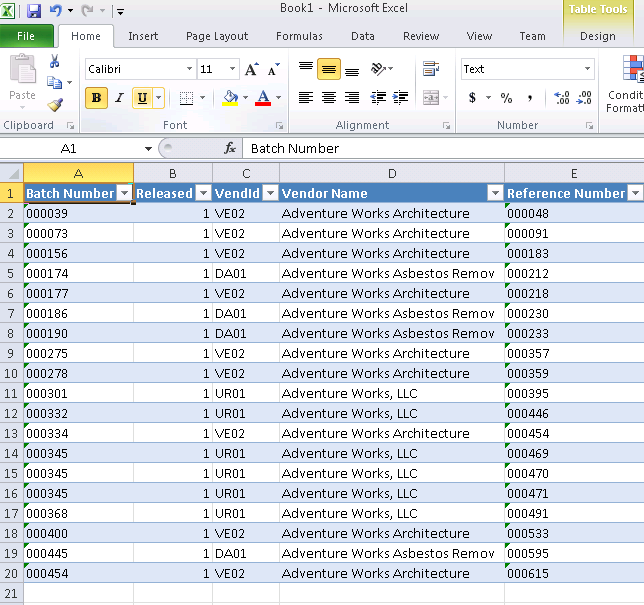
Task: Open the Batch Number filter dropdown
Action: tap(124, 193)
